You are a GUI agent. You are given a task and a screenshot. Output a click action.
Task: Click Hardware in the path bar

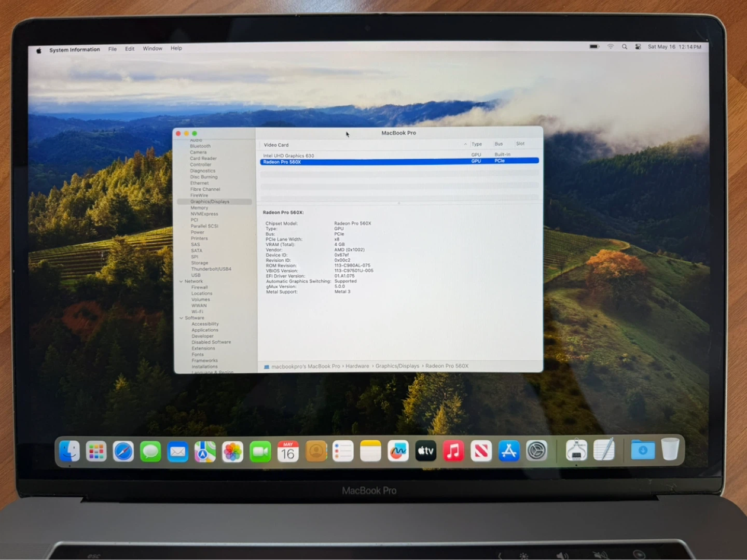click(x=357, y=366)
